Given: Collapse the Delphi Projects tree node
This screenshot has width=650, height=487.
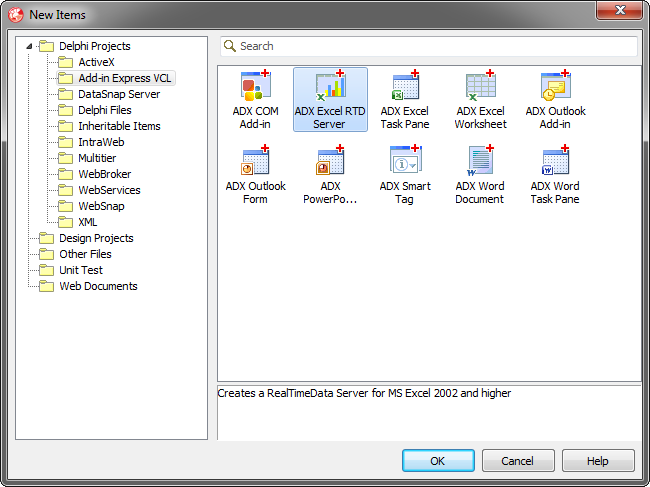Looking at the screenshot, I should (x=29, y=46).
